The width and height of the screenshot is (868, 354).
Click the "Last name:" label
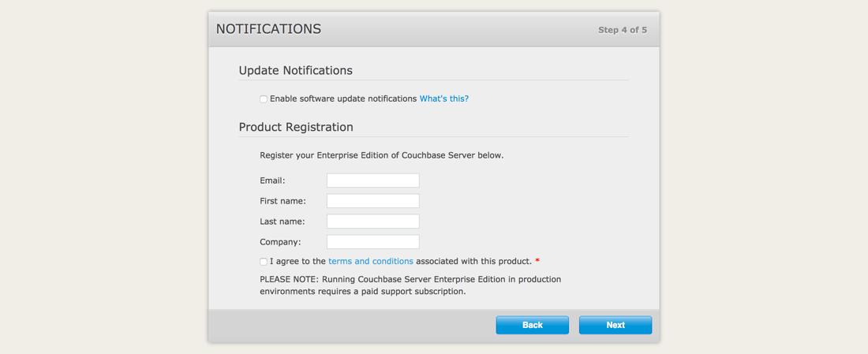click(282, 222)
